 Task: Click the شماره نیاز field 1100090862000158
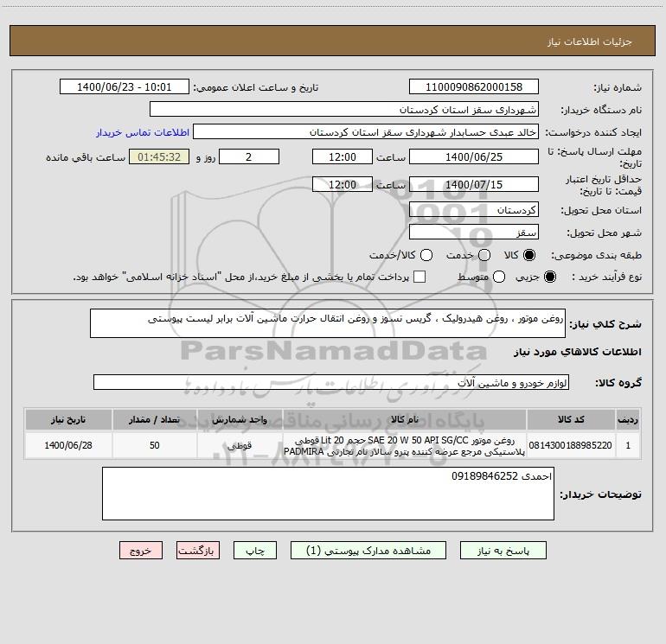coord(474,86)
